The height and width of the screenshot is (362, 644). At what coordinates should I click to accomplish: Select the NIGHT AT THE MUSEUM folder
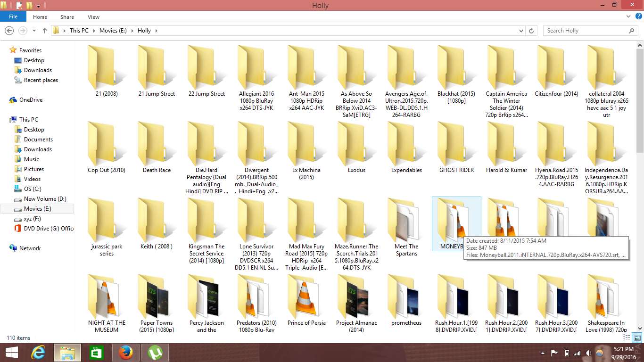107,303
